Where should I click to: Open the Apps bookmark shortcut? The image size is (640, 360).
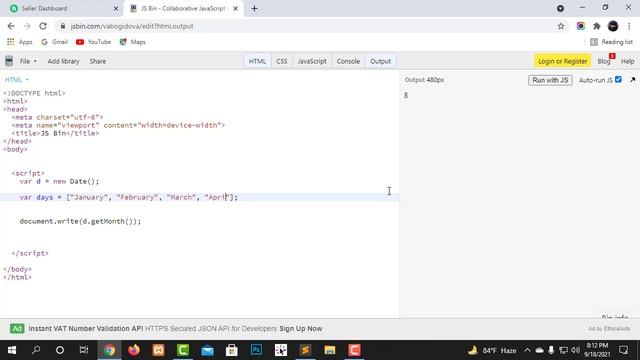20,42
